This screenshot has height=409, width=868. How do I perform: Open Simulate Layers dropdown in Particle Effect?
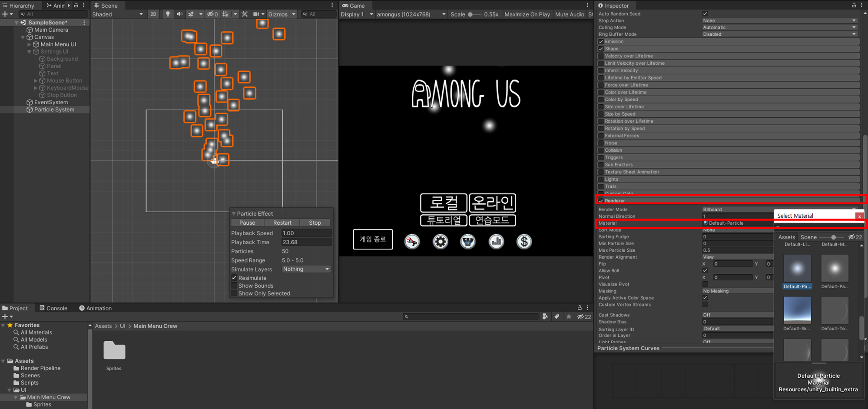point(306,269)
